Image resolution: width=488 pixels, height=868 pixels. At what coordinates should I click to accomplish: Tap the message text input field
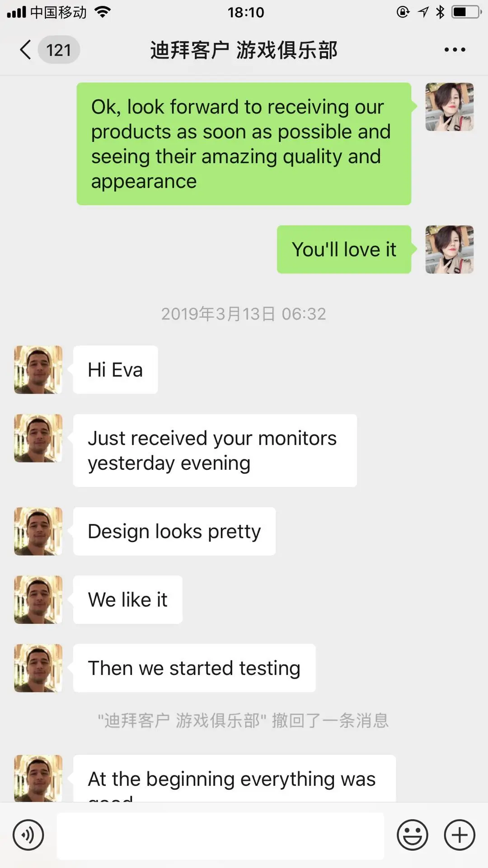click(x=221, y=835)
